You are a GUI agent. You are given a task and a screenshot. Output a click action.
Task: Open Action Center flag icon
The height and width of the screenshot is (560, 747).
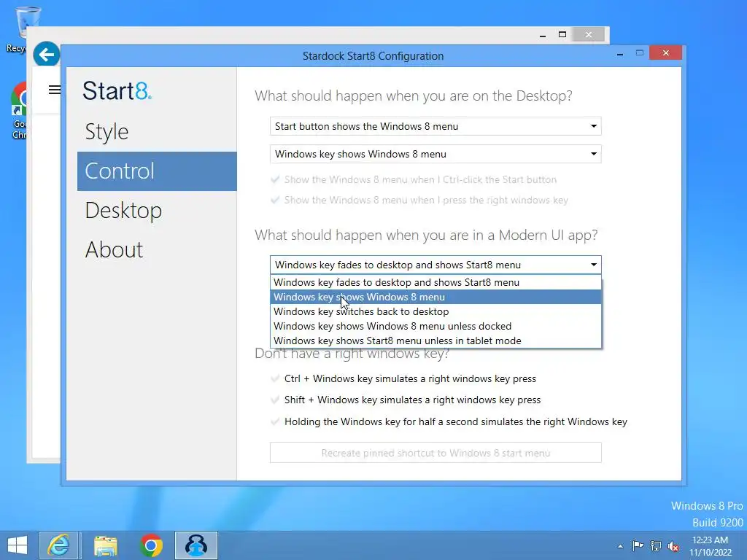(638, 545)
